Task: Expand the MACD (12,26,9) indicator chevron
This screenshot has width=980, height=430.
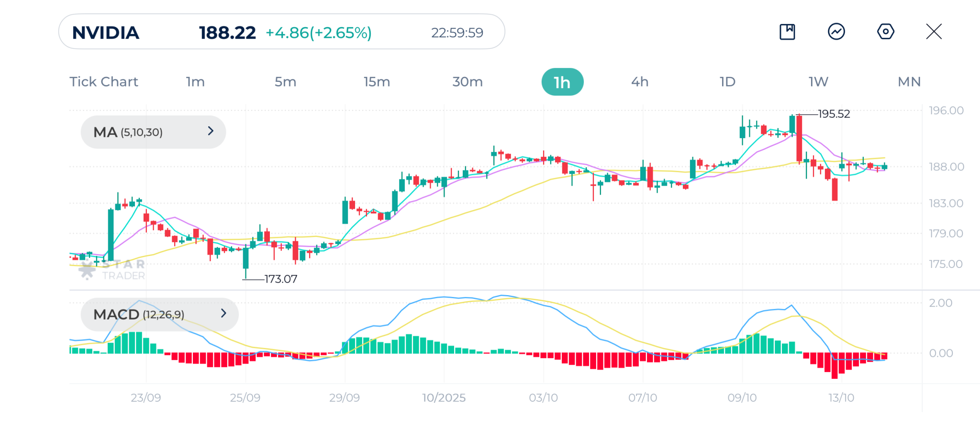Action: click(x=223, y=313)
